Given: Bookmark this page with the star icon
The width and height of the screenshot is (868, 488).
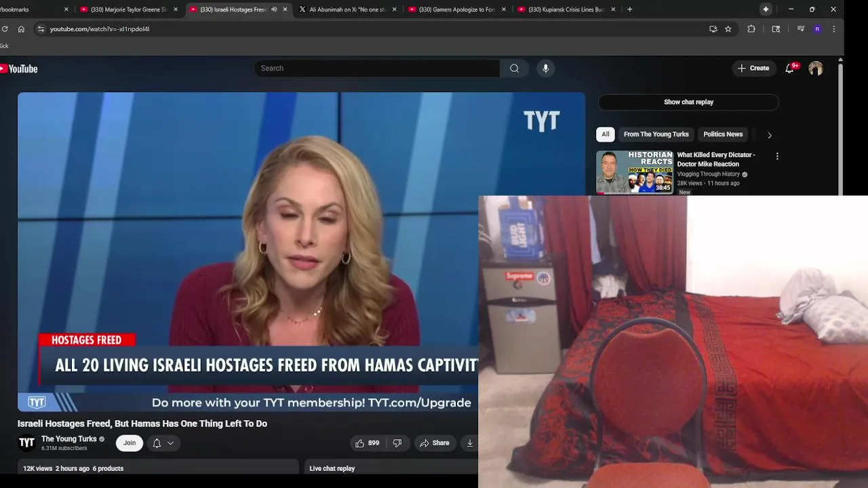Looking at the screenshot, I should [x=728, y=29].
